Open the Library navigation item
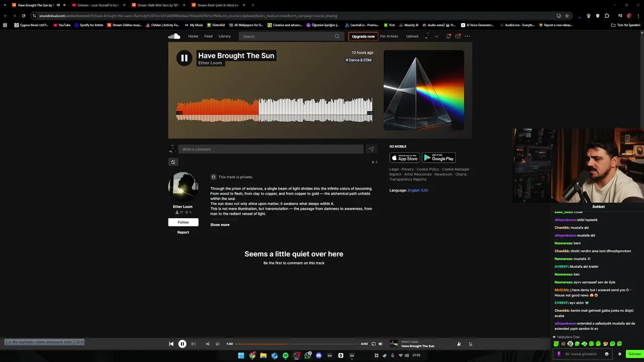644x362 pixels. point(224,36)
